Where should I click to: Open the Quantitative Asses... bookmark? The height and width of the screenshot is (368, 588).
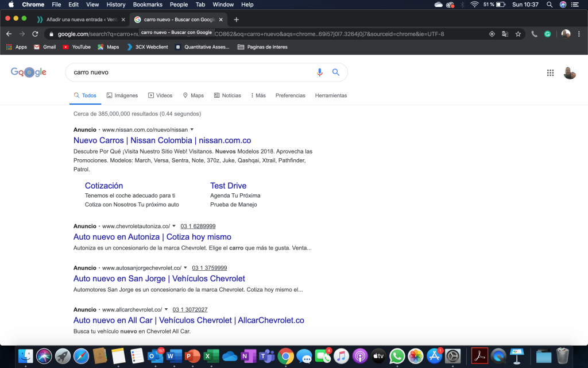click(x=202, y=47)
